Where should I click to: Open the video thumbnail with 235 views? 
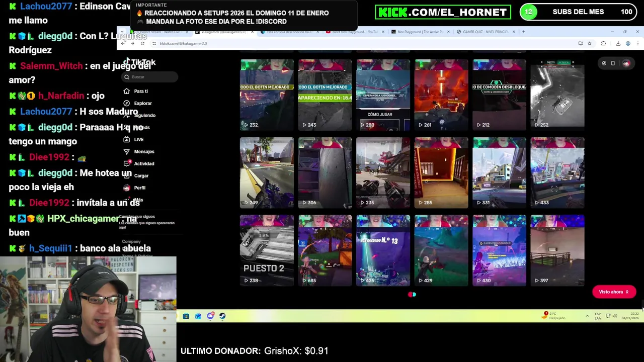383,172
